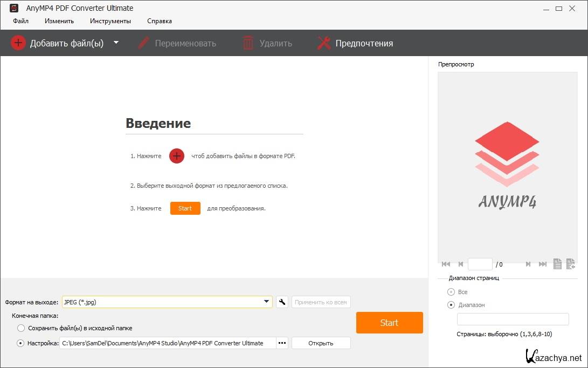
Task: Go to first page in preview
Action: [x=446, y=264]
